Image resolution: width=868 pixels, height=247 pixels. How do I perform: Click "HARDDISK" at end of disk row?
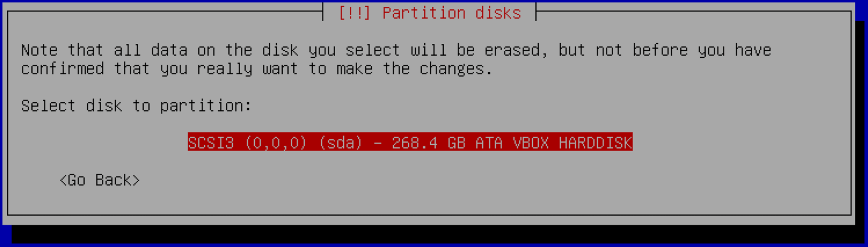[x=595, y=143]
